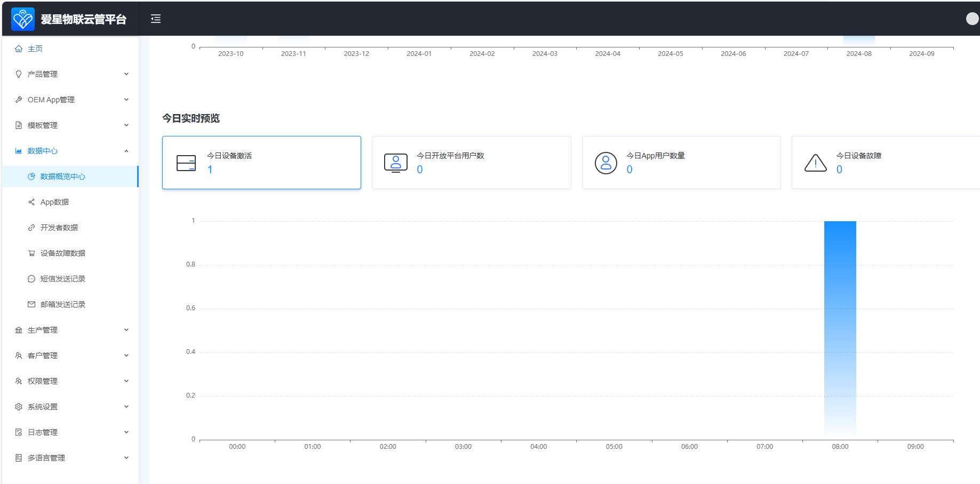Expand 权限管理 using its chevron

click(x=126, y=381)
